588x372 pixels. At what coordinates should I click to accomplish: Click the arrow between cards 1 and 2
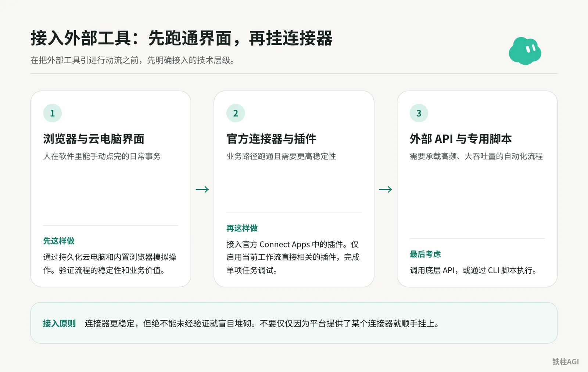202,189
